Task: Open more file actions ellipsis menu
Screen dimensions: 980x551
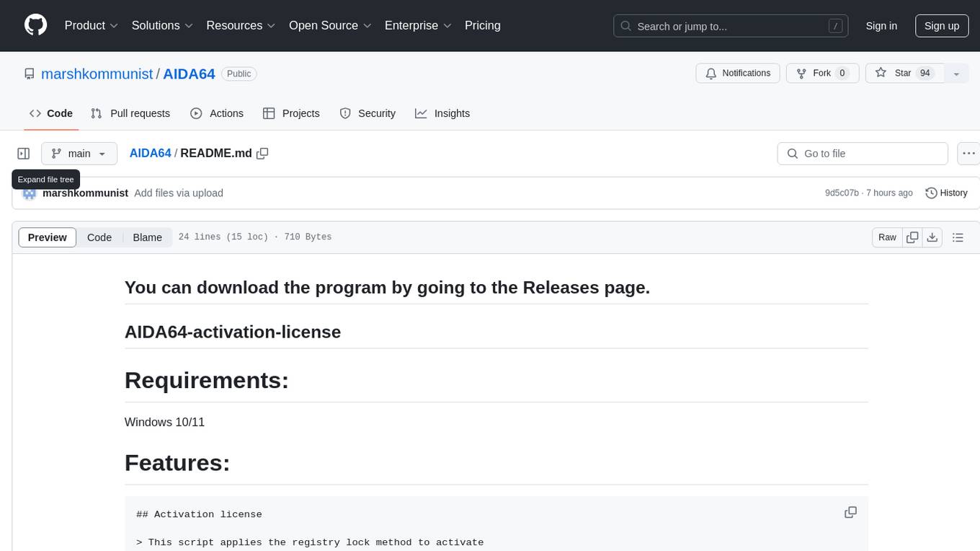Action: coord(969,154)
